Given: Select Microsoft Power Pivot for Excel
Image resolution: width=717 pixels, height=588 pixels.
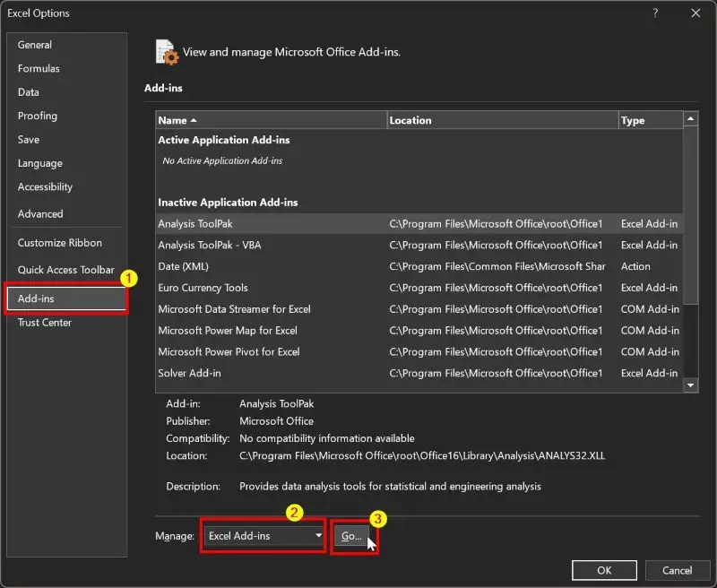Looking at the screenshot, I should [229, 351].
